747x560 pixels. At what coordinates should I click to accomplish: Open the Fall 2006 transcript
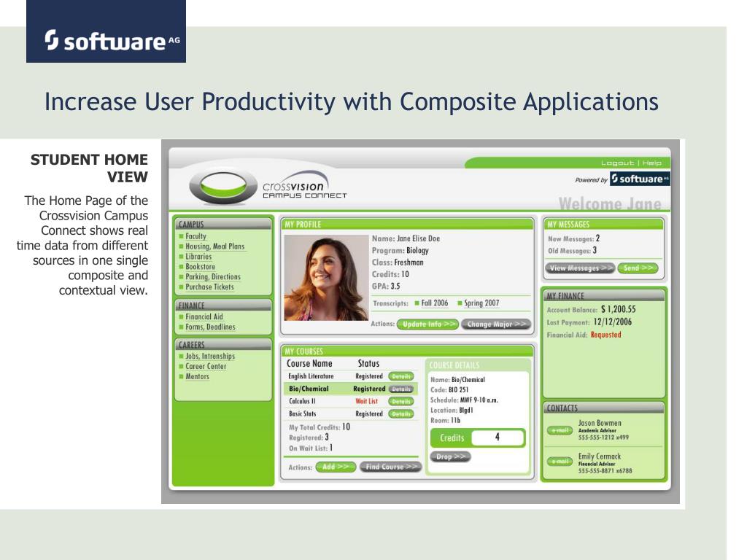[x=435, y=303]
